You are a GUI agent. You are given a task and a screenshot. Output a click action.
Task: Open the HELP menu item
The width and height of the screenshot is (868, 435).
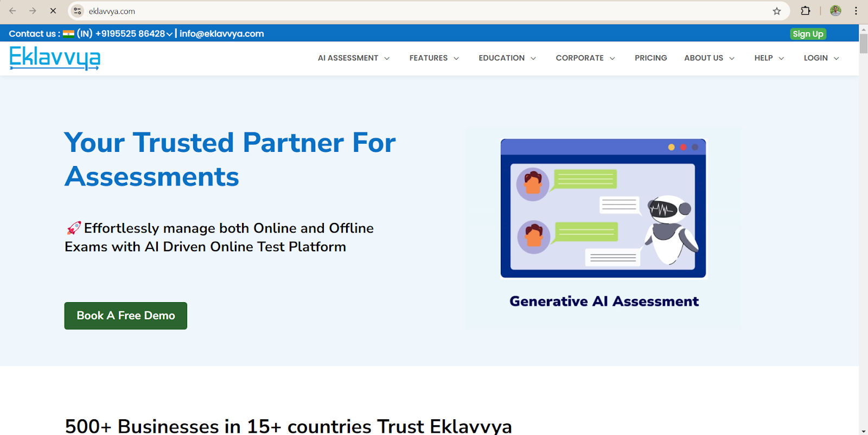(x=763, y=58)
